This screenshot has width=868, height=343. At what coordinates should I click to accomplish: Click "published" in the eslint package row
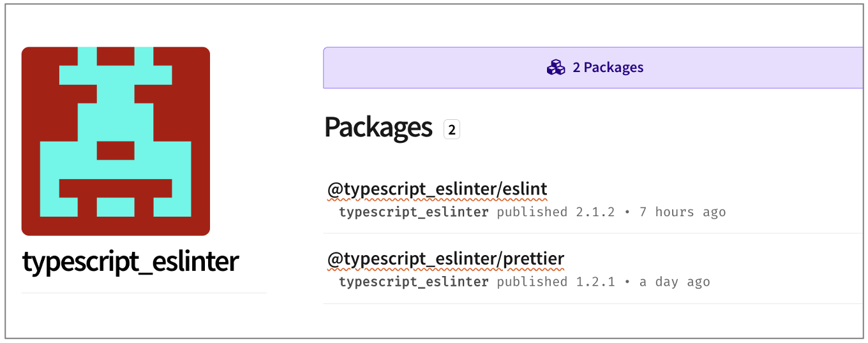(x=532, y=212)
